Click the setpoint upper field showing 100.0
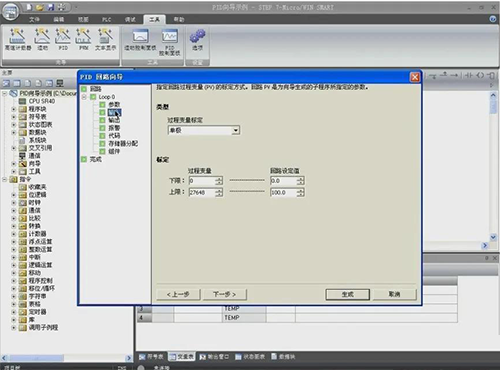The width and height of the screenshot is (500, 370). click(283, 192)
